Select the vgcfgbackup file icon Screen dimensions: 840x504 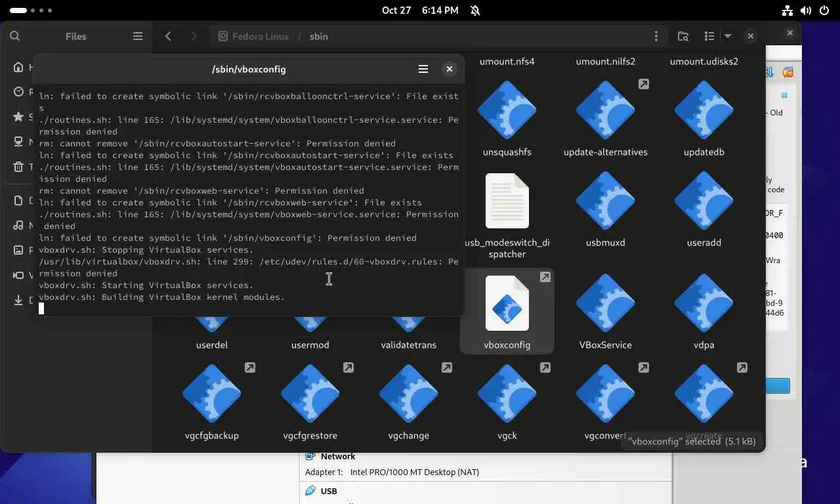pyautogui.click(x=212, y=394)
